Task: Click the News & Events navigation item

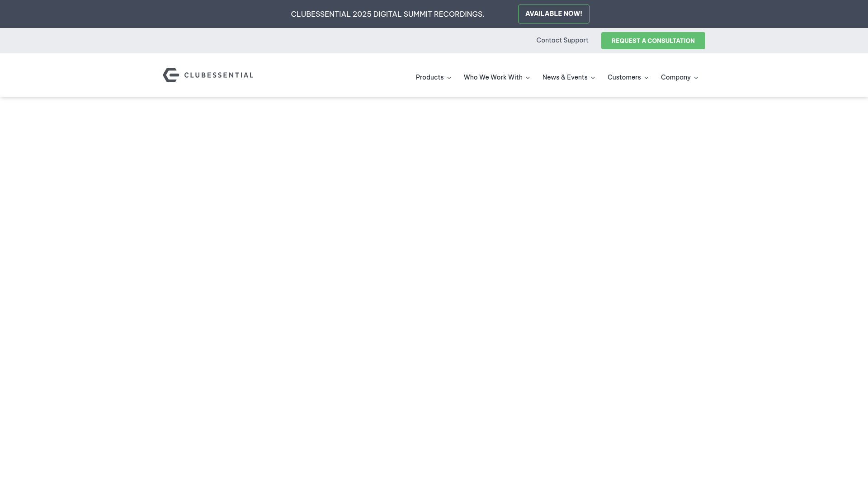Action: 565,77
